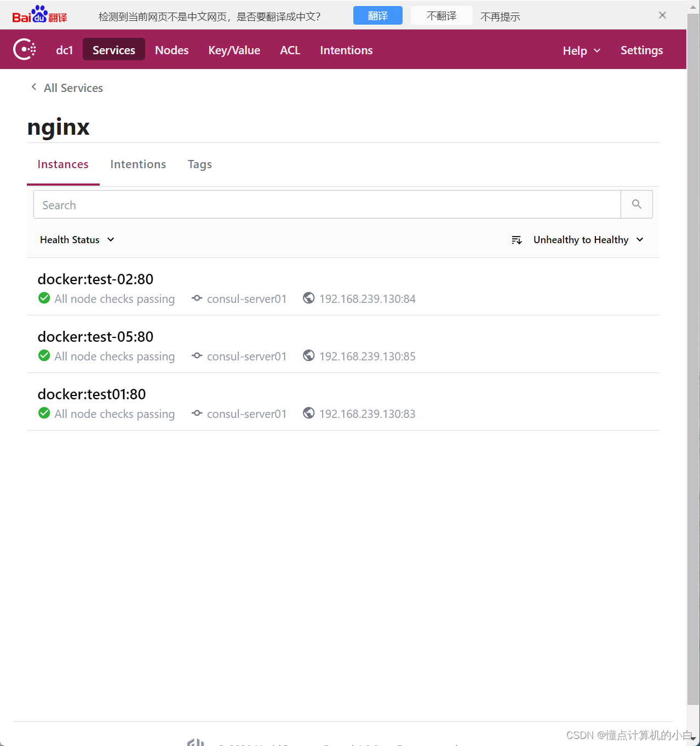700x746 pixels.
Task: Dismiss translation prompts via 不再提示
Action: [500, 16]
